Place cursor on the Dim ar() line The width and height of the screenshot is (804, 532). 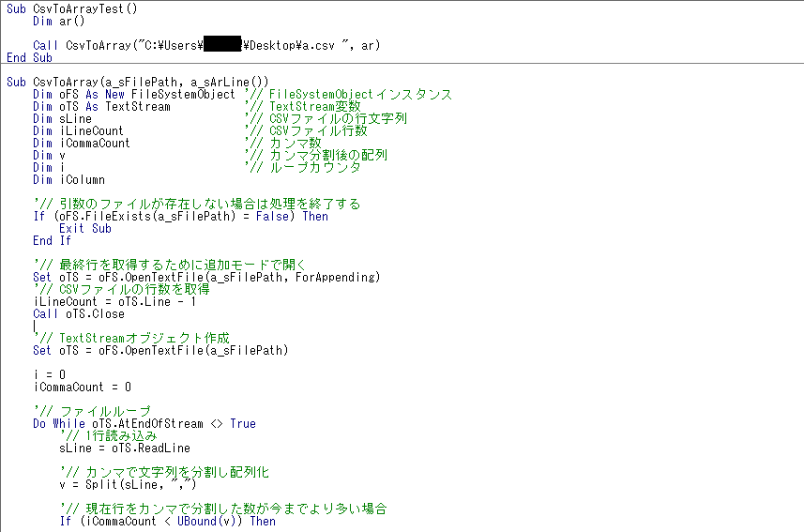[x=55, y=21]
